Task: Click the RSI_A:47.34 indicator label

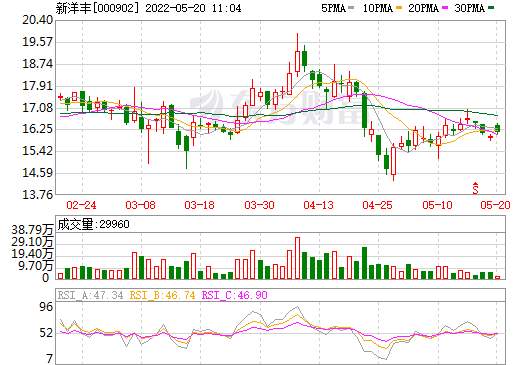Action: pos(91,295)
